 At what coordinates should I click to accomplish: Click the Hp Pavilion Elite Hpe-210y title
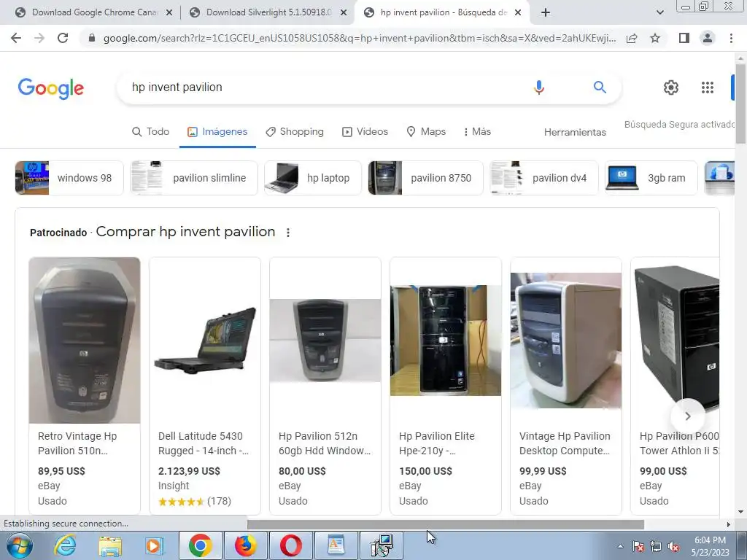[436, 443]
